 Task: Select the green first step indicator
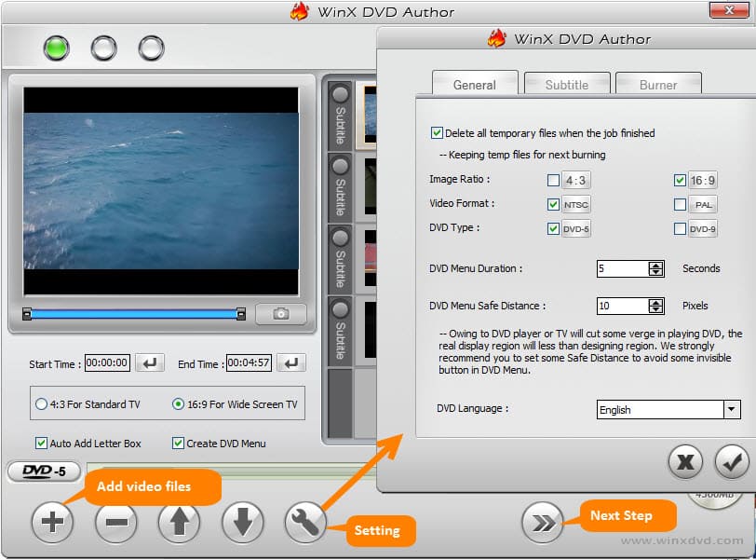[57, 48]
